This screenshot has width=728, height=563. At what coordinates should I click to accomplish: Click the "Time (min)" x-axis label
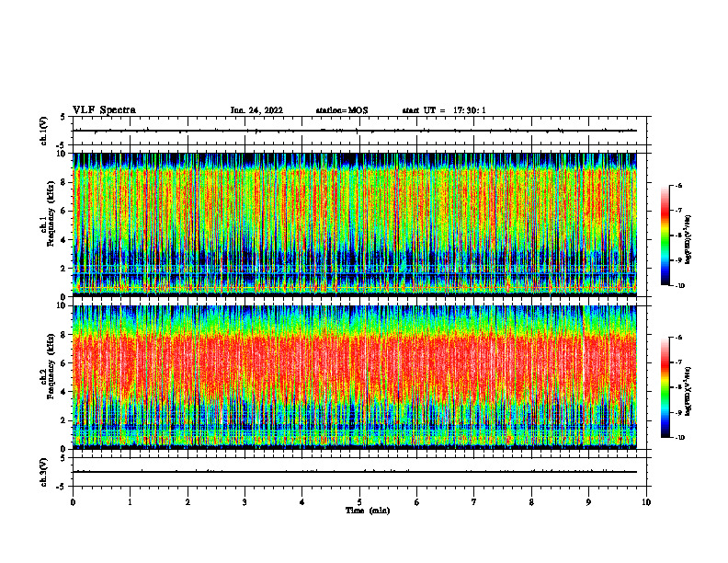368,511
